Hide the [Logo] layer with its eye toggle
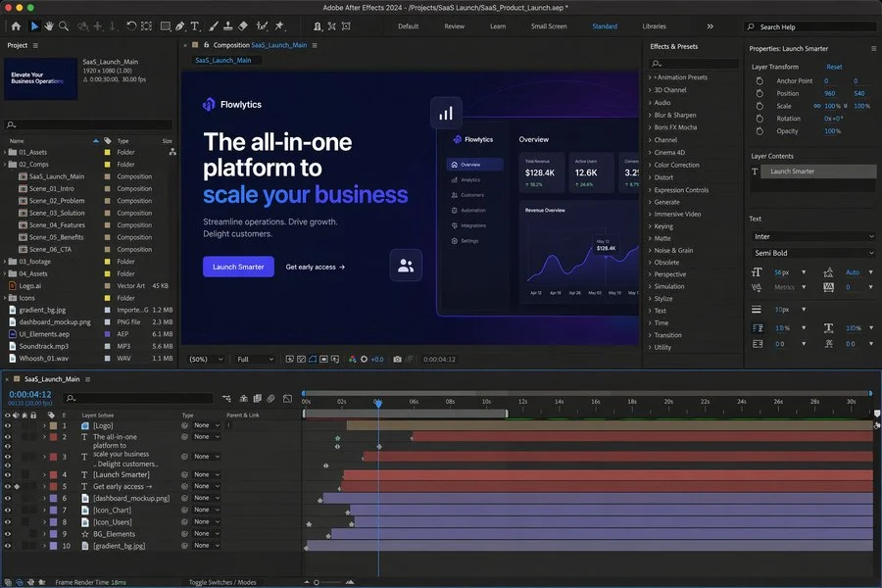 coord(8,425)
